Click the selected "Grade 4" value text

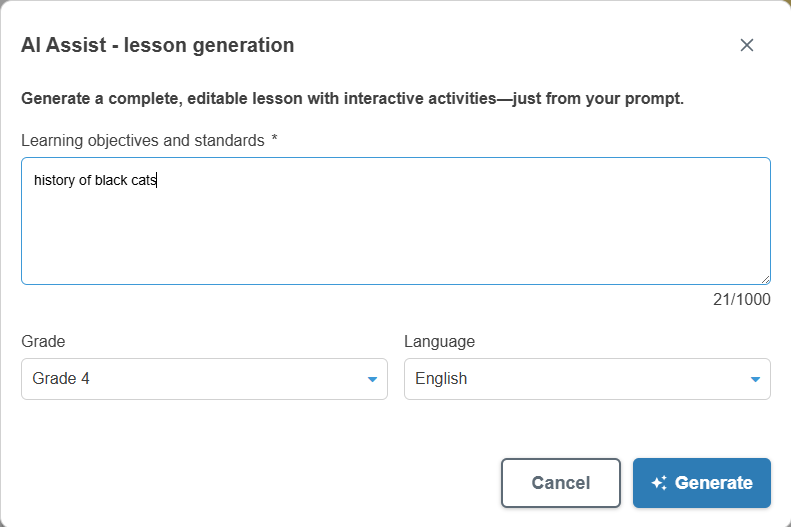tap(61, 379)
